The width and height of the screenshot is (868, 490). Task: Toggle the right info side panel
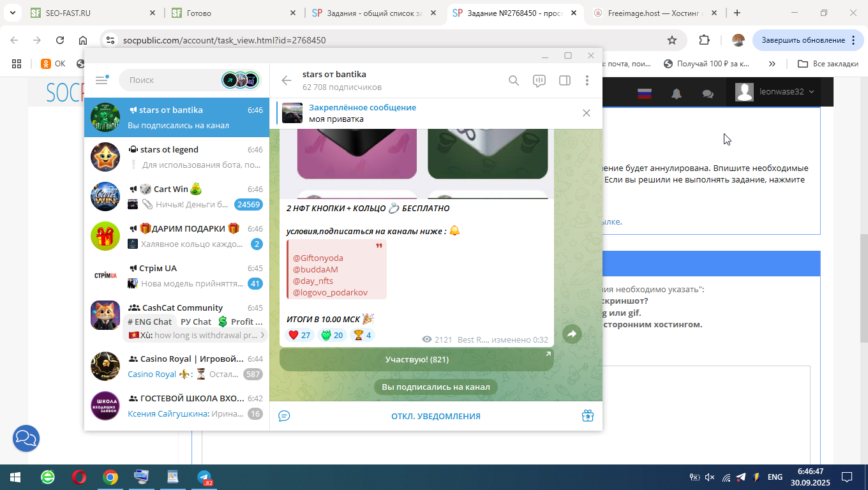coord(565,80)
